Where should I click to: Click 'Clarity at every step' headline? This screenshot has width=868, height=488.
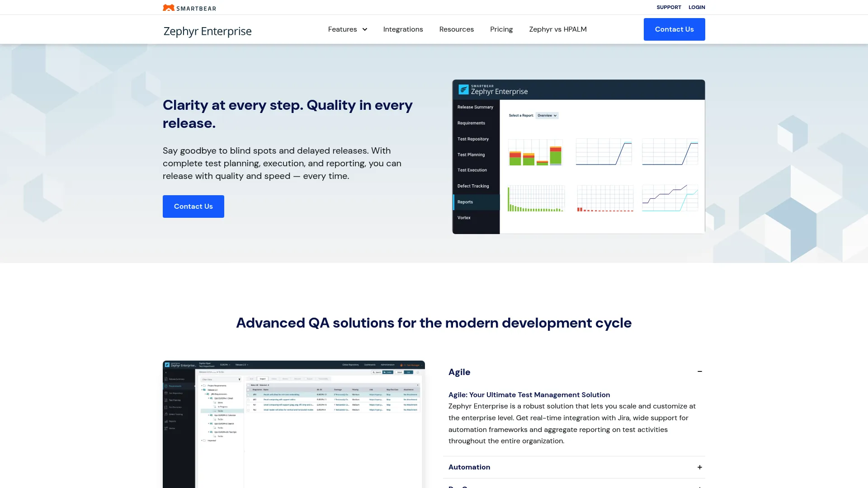tap(288, 114)
